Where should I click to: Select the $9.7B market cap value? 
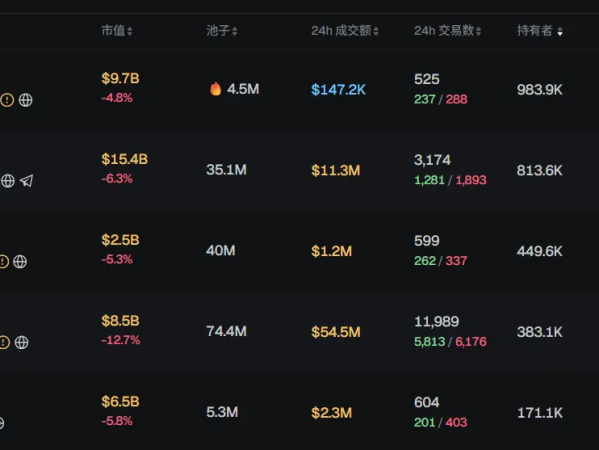coord(120,78)
